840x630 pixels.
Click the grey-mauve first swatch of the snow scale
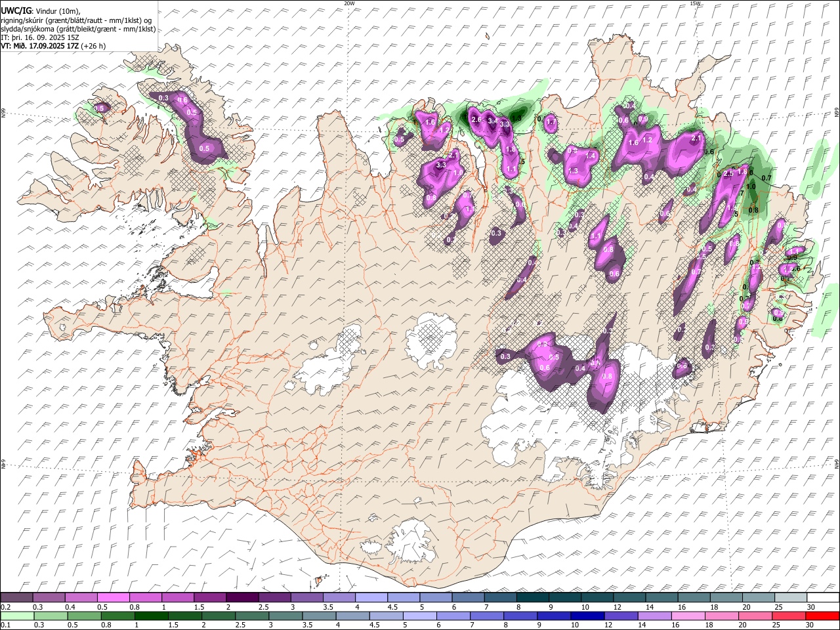pos(16,597)
